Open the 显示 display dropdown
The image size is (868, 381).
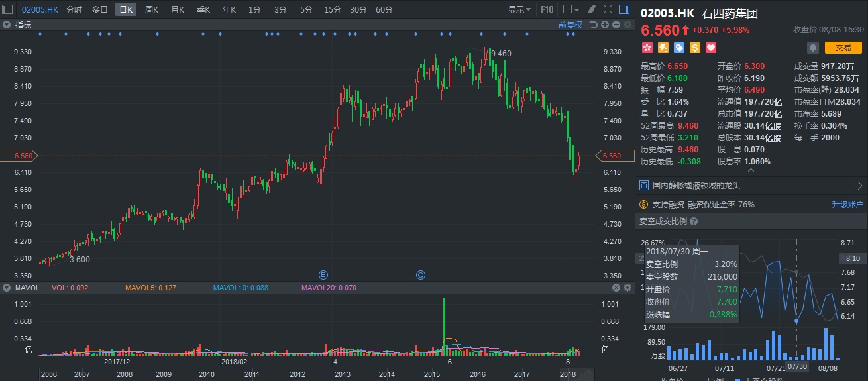519,9
